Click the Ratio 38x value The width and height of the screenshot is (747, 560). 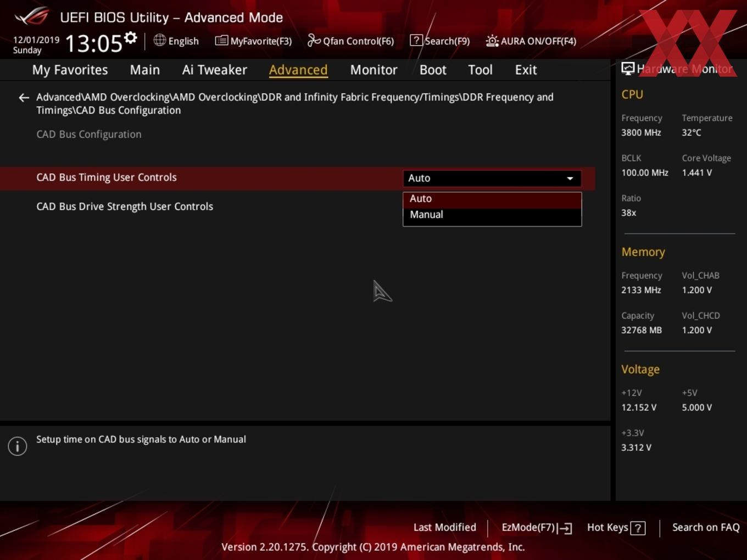(628, 212)
